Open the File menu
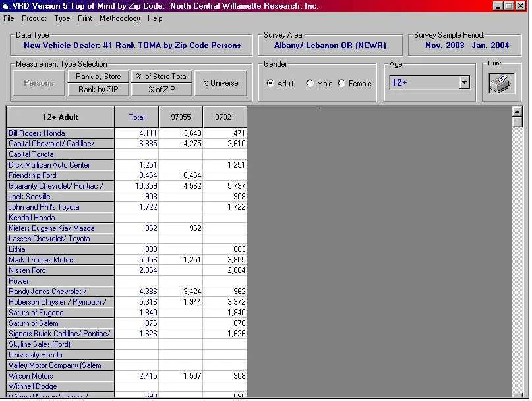Screen dimensions: 532x401 coord(9,18)
